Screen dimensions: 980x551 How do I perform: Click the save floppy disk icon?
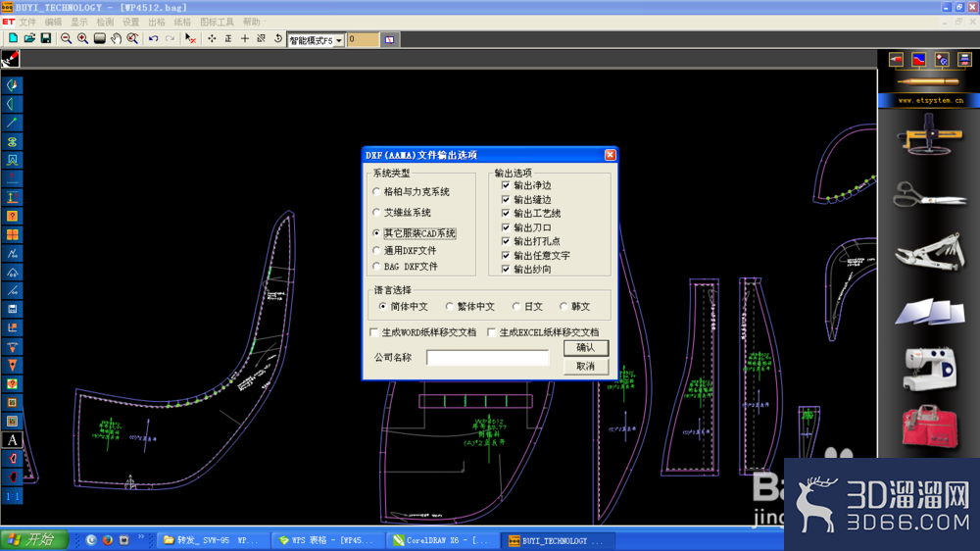(x=46, y=39)
